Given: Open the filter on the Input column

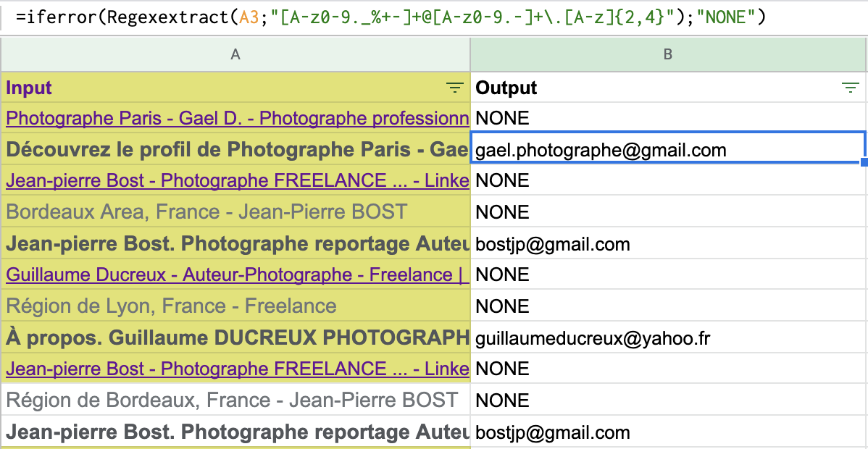Looking at the screenshot, I should tap(454, 88).
